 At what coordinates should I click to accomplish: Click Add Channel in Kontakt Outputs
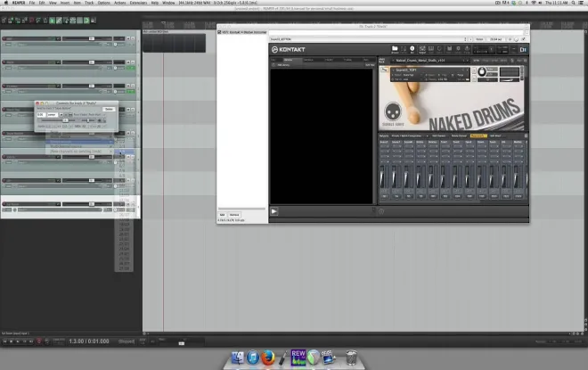pos(439,136)
